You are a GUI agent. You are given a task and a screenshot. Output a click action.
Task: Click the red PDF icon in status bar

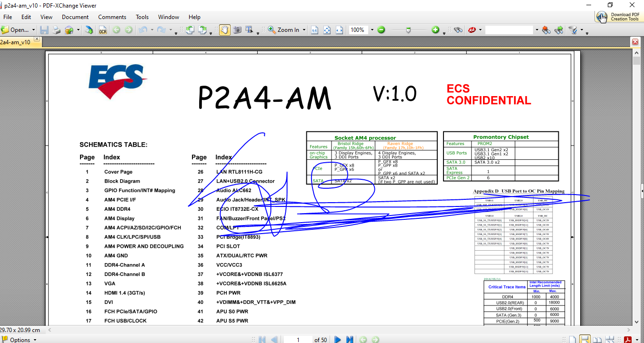coord(627,340)
